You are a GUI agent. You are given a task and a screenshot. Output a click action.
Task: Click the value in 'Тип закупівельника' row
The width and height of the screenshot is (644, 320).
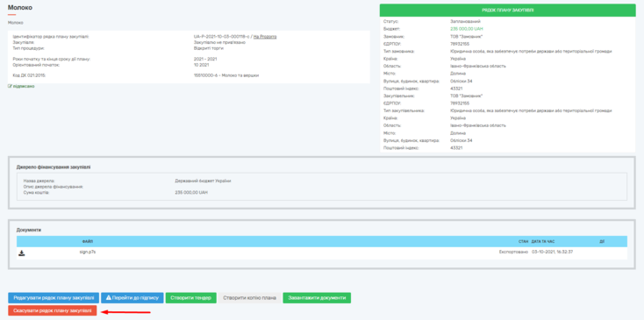pos(531,110)
